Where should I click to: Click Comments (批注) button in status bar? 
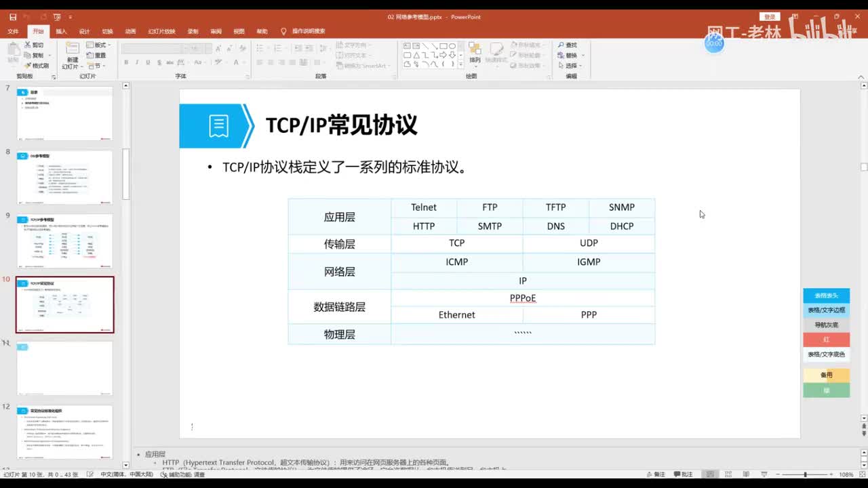coord(682,474)
